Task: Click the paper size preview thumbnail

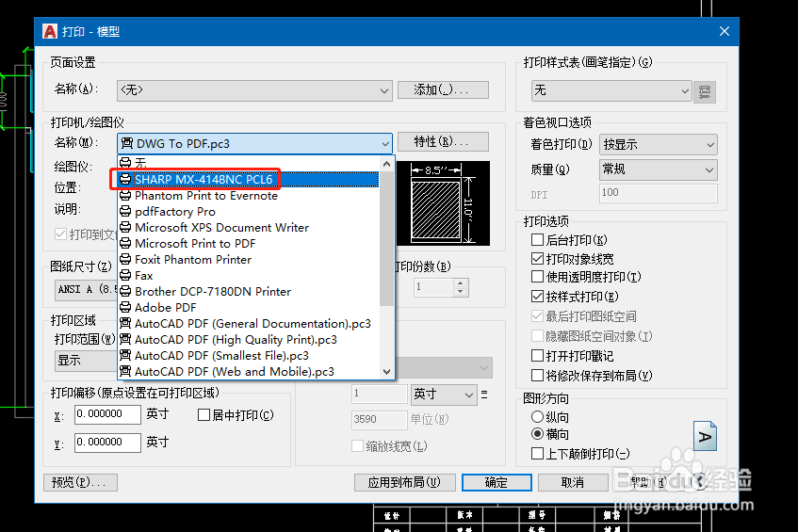Action: (443, 203)
